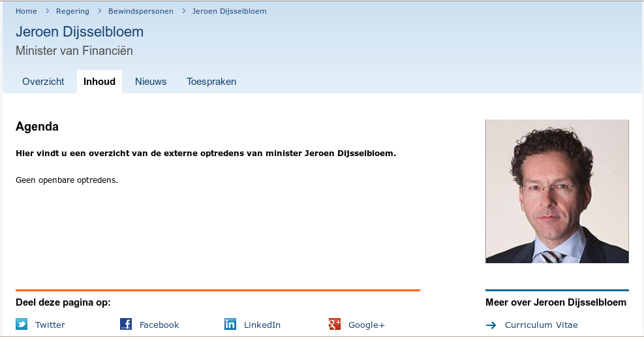644x337 pixels.
Task: Open the Nieuws tab
Action: tap(151, 82)
